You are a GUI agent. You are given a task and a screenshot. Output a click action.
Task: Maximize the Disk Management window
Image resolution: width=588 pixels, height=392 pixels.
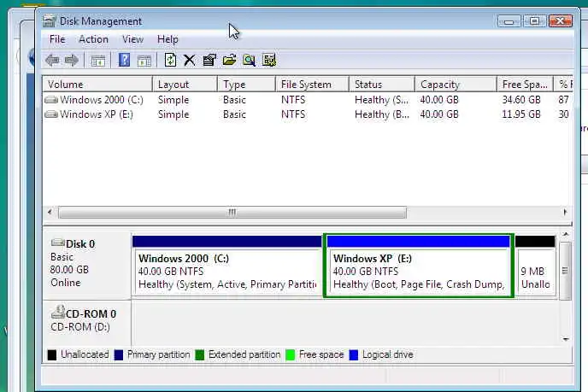(534, 21)
